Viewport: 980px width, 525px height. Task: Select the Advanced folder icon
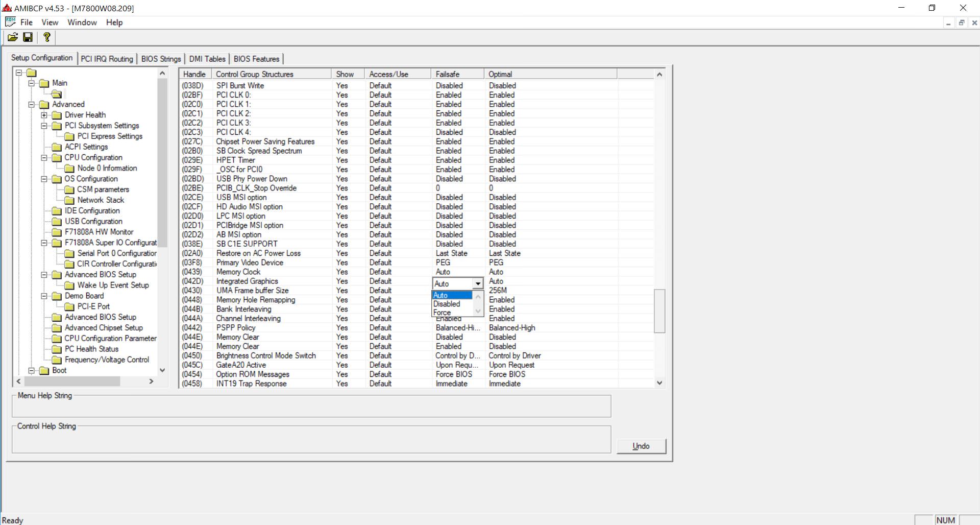tap(44, 105)
